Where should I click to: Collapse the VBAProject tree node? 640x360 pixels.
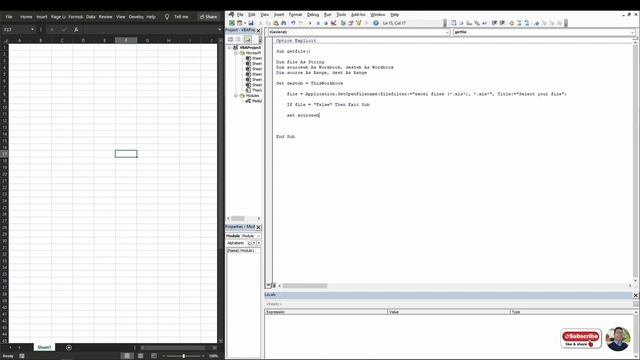230,48
